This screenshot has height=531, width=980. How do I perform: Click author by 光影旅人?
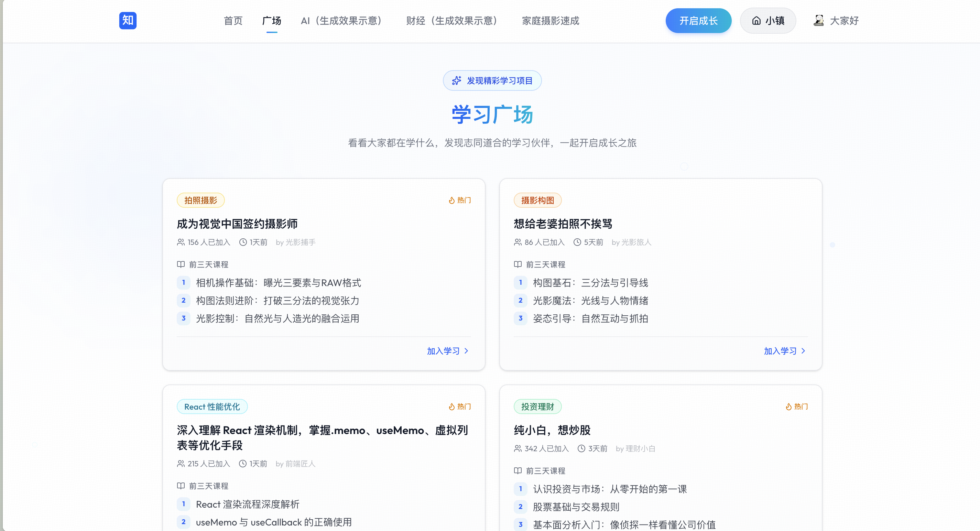[632, 242]
